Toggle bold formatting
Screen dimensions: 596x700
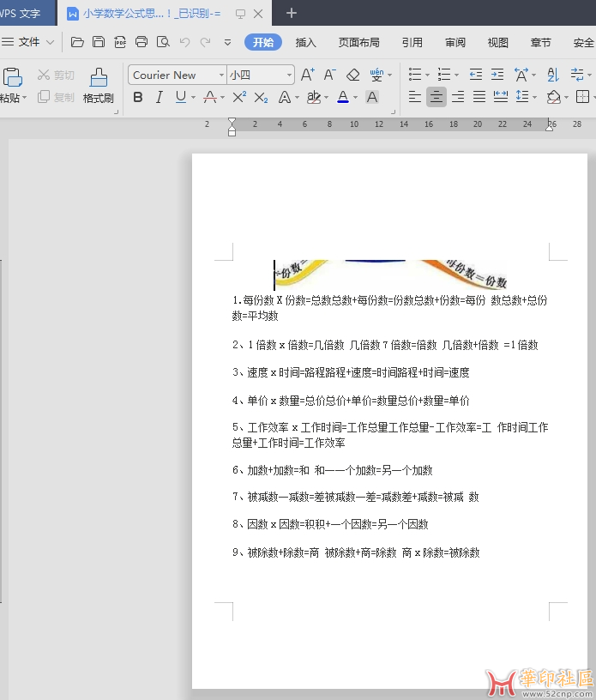[x=138, y=98]
